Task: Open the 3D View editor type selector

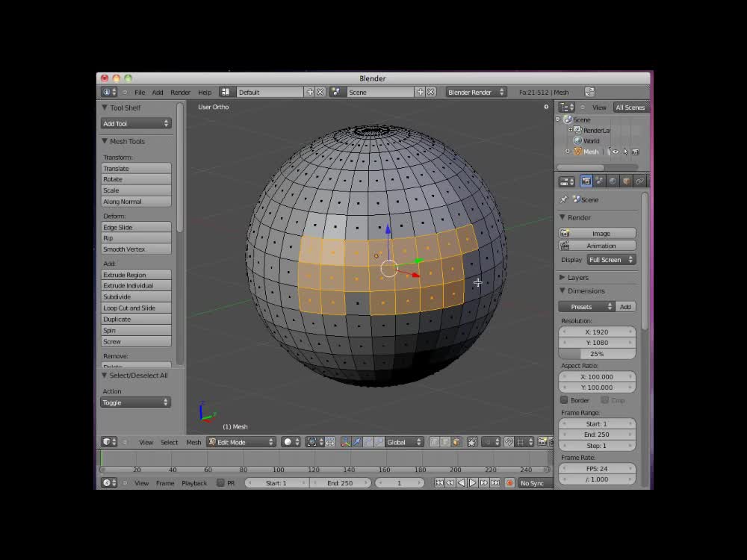Action: pyautogui.click(x=109, y=442)
